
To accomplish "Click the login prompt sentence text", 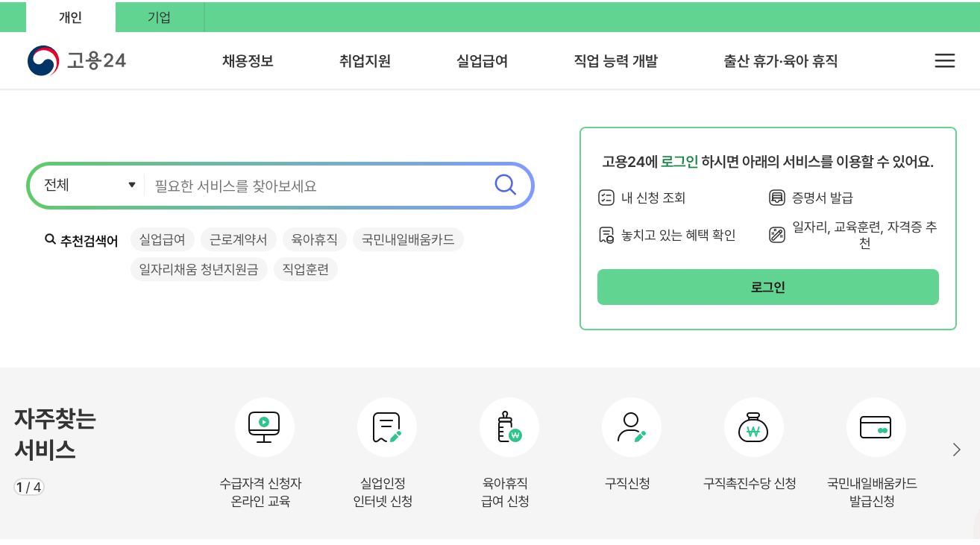I will click(768, 162).
